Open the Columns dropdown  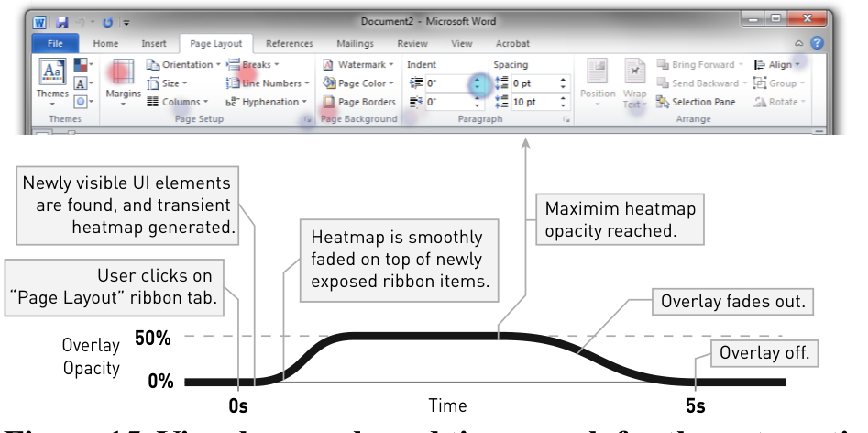coord(177,102)
